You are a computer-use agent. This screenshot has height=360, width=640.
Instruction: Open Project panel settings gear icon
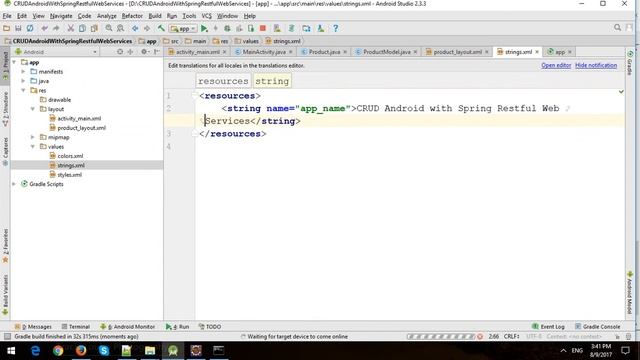[x=144, y=52]
